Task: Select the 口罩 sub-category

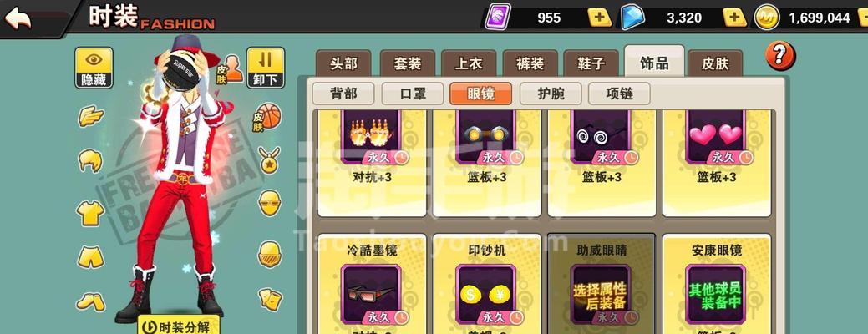Action: click(413, 94)
